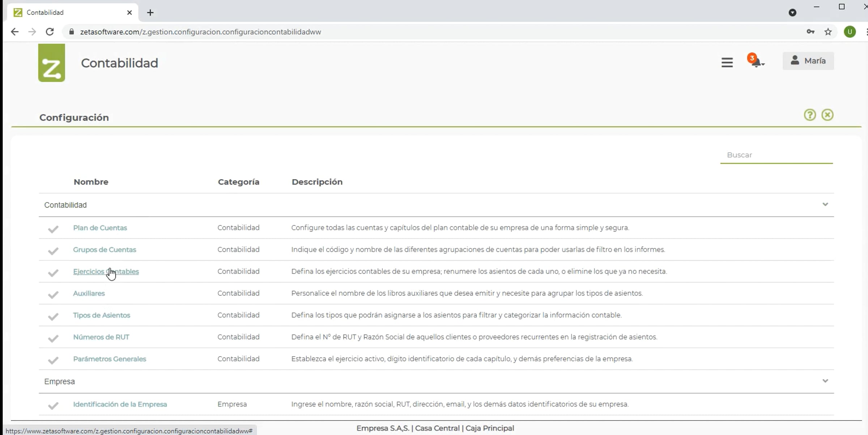Open the María user dropdown
This screenshot has height=435, width=868.
(x=808, y=61)
